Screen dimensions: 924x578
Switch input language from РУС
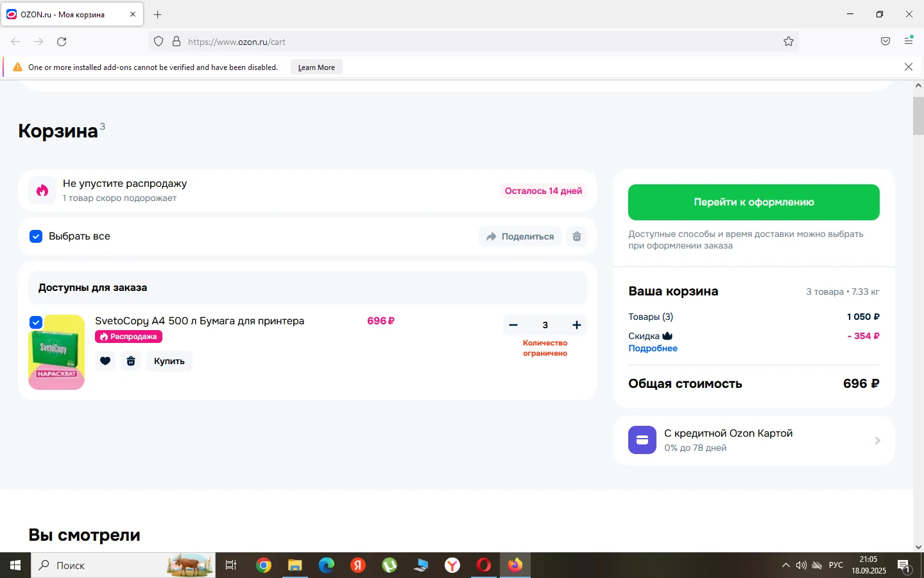(x=836, y=565)
